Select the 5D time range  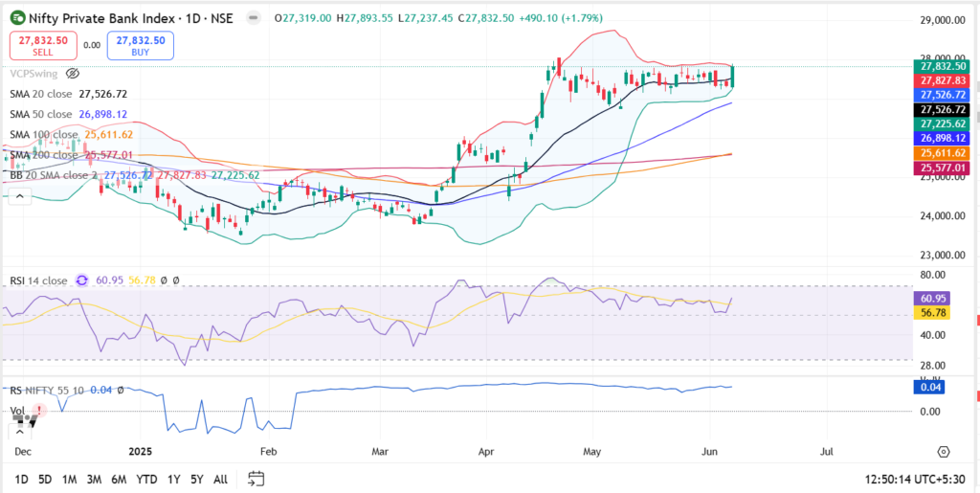(45, 480)
